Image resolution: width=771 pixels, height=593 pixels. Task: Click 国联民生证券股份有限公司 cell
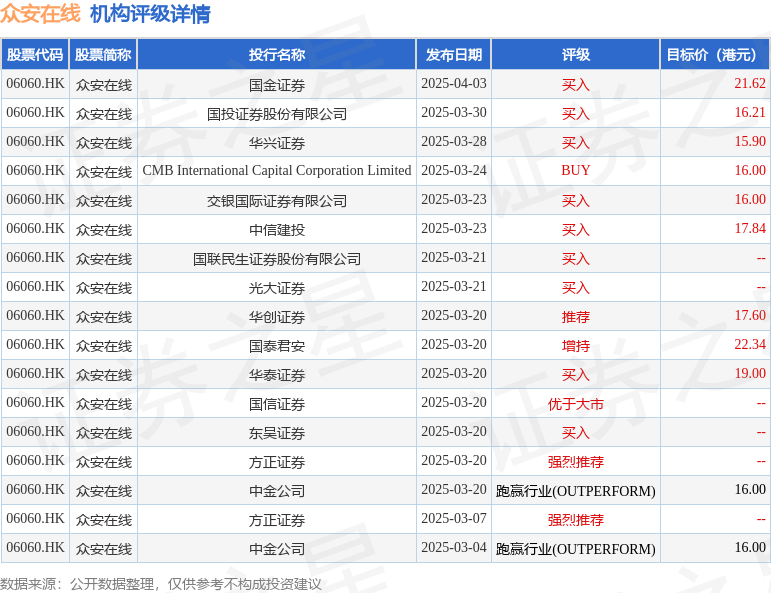(x=277, y=259)
